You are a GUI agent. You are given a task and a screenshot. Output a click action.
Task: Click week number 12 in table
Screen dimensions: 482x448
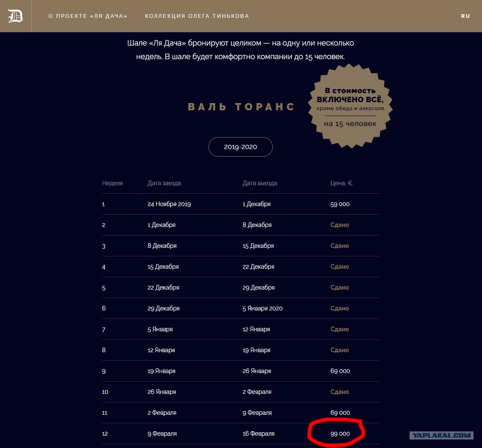[105, 434]
